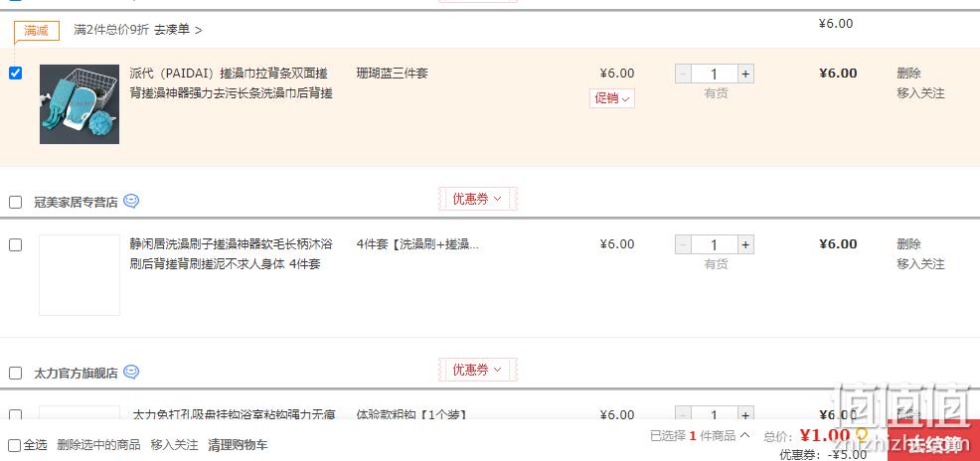Increase quantity of 派代 搓澡巾 item

[745, 74]
